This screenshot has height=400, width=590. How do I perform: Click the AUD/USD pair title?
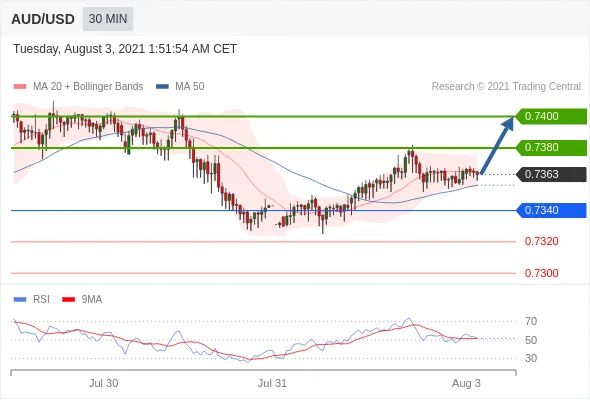click(43, 19)
